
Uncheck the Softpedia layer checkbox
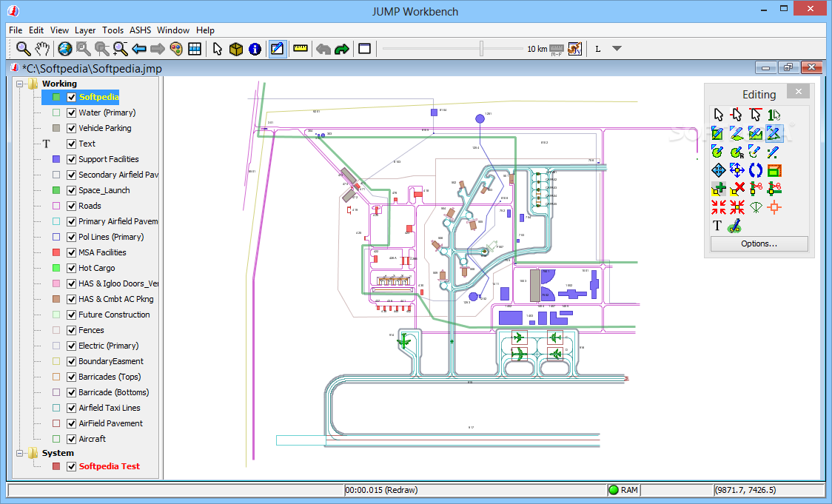[x=72, y=97]
